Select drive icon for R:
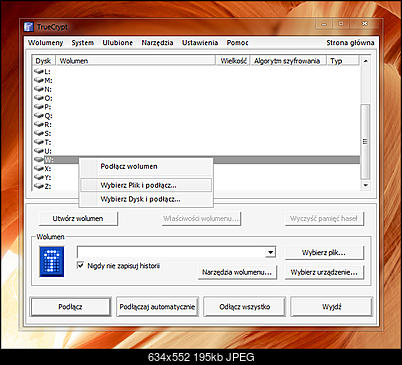The width and height of the screenshot is (402, 365). [39, 124]
